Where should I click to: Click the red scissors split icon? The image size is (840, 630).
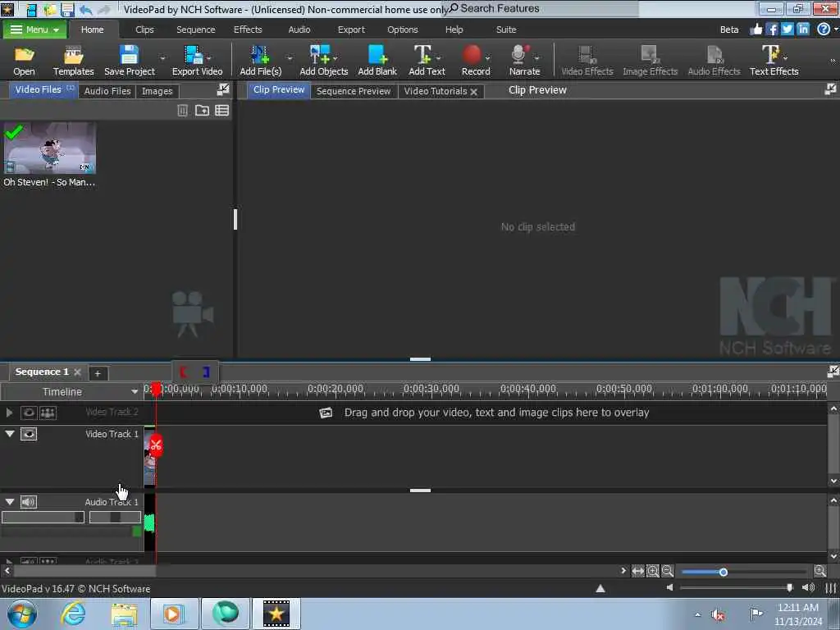(x=156, y=445)
